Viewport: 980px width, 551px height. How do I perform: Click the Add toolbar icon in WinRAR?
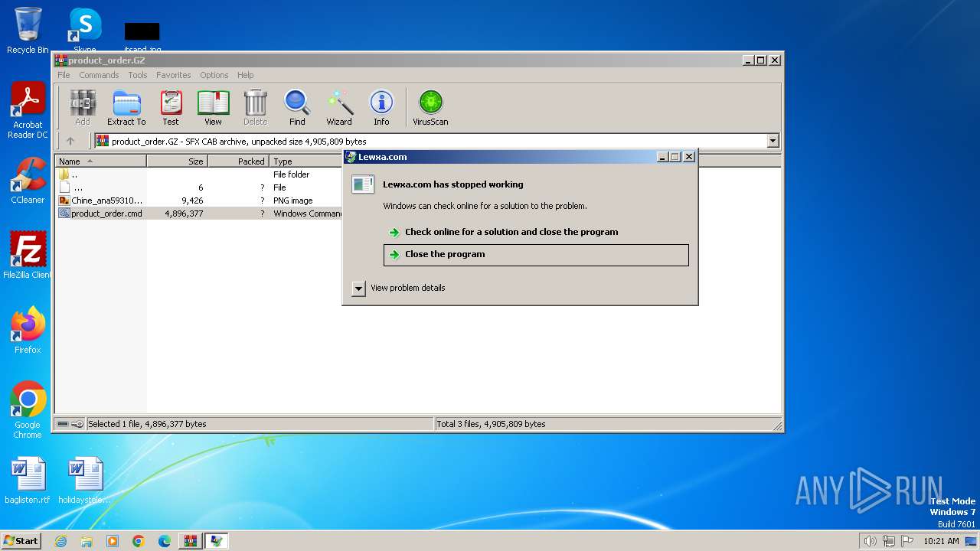tap(83, 107)
